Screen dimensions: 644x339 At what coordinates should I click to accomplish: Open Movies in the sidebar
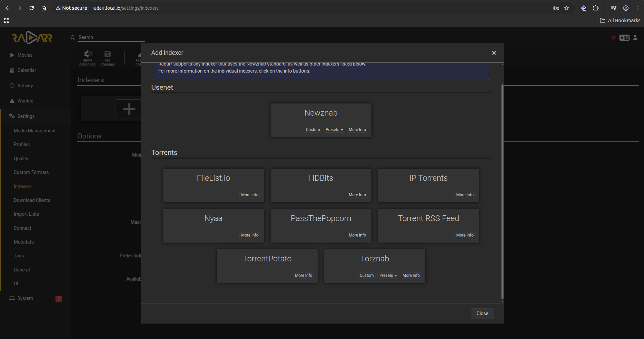(35, 55)
